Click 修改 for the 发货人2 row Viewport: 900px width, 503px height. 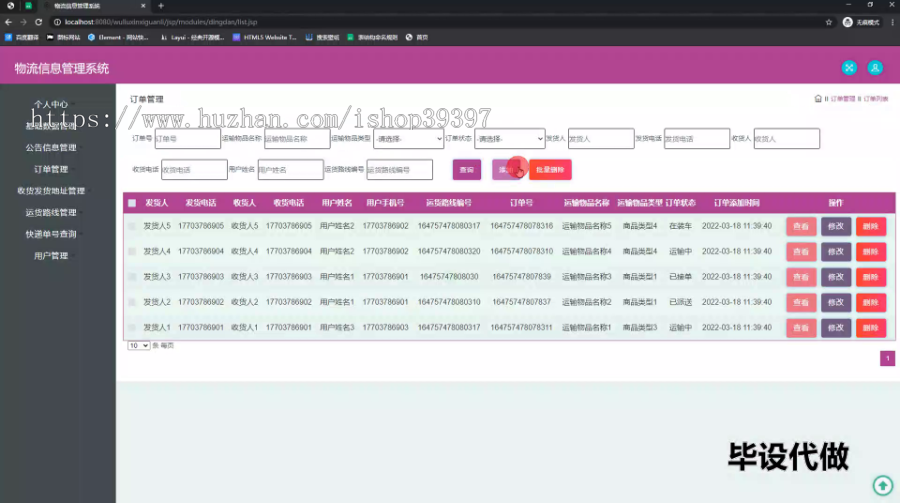point(836,302)
